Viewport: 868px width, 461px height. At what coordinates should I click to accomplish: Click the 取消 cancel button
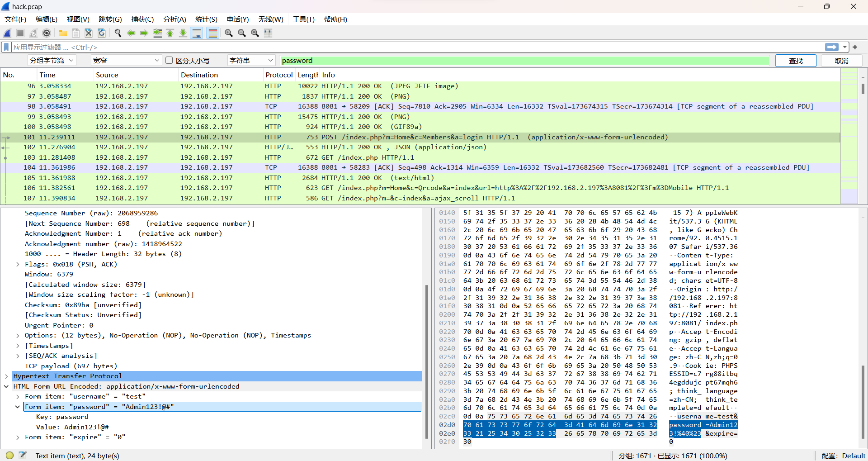tap(841, 61)
